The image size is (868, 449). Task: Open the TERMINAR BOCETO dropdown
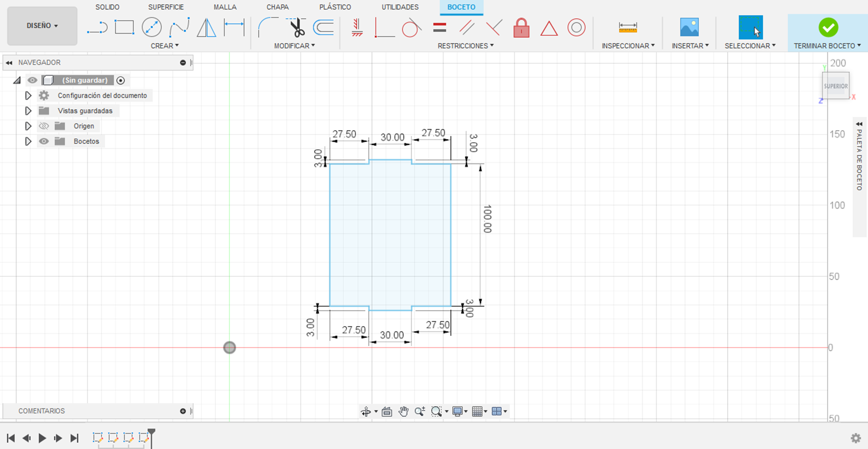coord(827,46)
